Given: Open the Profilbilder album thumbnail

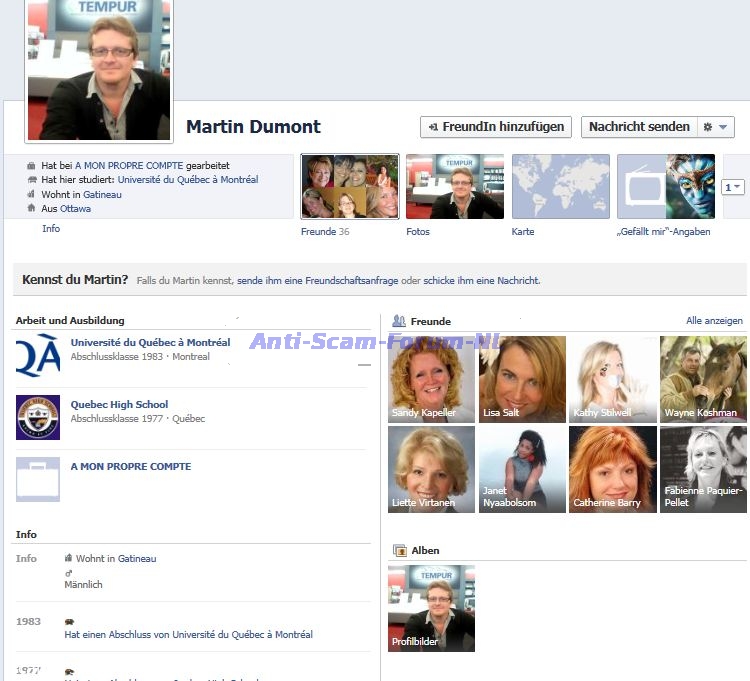Looking at the screenshot, I should pyautogui.click(x=431, y=608).
